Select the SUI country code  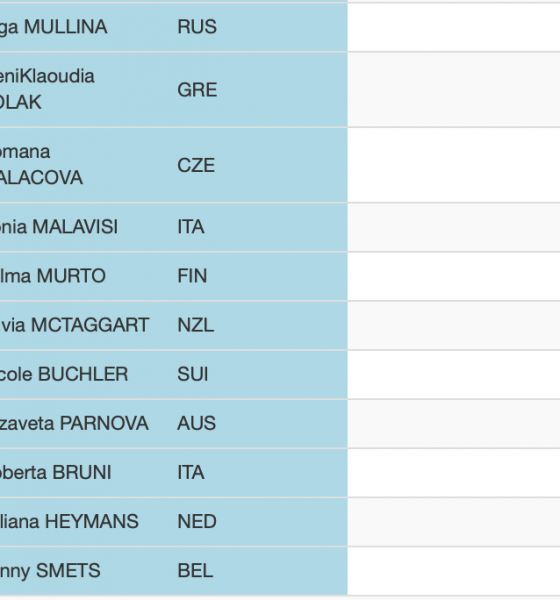click(193, 374)
